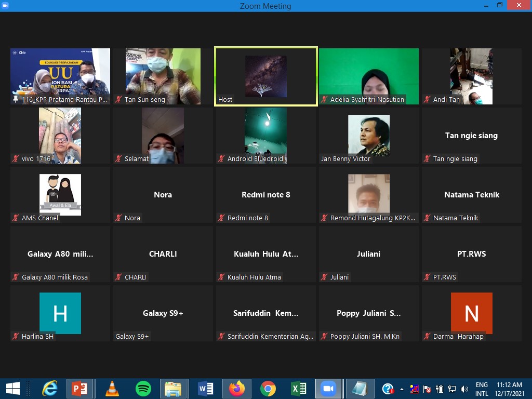This screenshot has width=532, height=399.
Task: Select the Host video tile
Action: point(265,76)
